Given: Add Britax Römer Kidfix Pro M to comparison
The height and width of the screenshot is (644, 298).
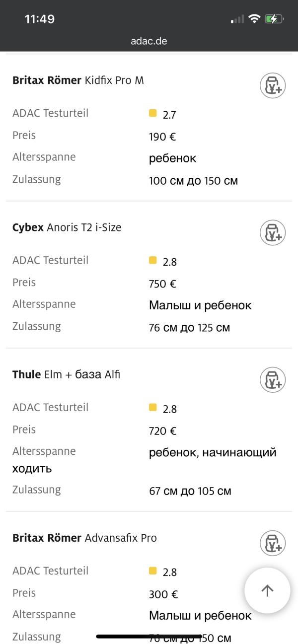Looking at the screenshot, I should point(273,85).
